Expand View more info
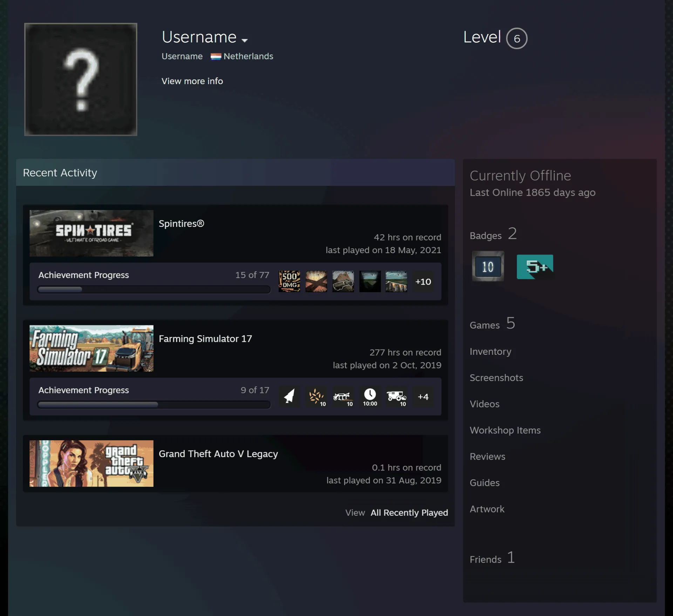The width and height of the screenshot is (673, 616). coord(192,81)
